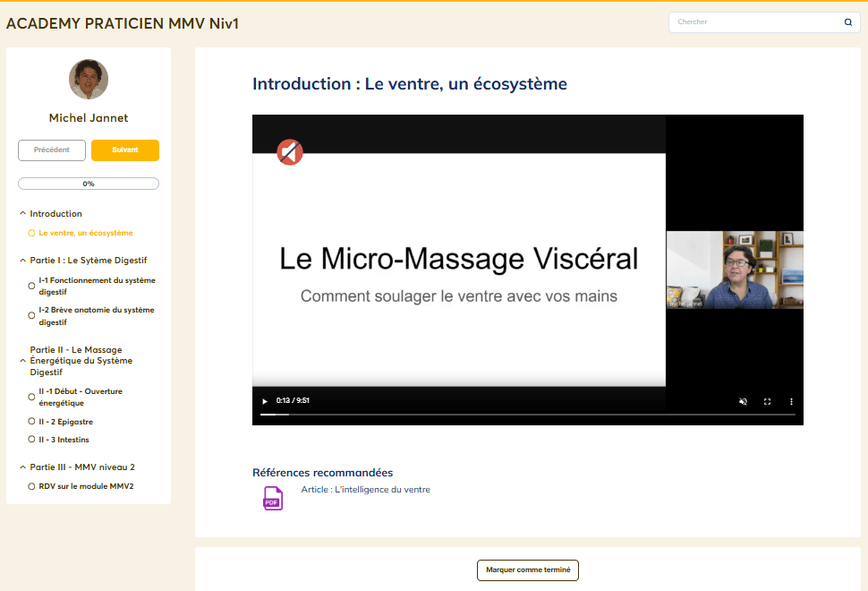Mark circle for Le ventre, un écosystème

(31, 233)
